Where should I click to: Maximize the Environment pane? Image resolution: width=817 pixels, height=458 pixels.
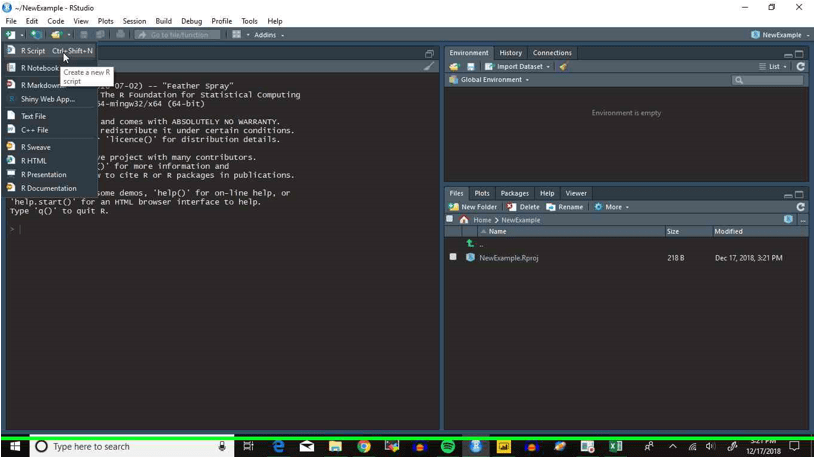(x=799, y=54)
